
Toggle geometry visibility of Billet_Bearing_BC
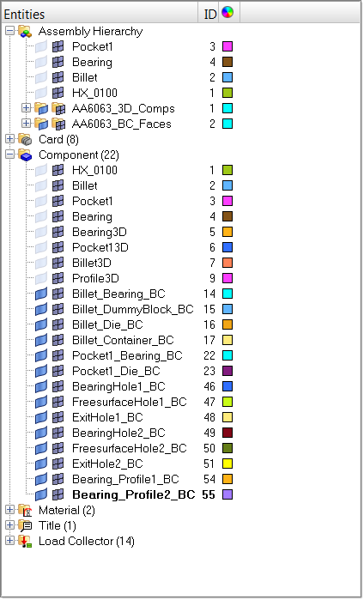(x=41, y=294)
